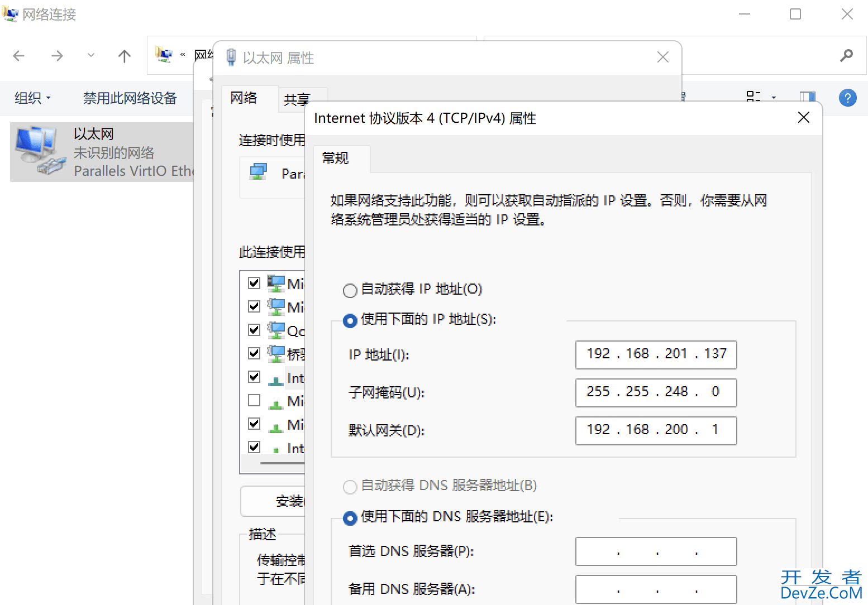868x605 pixels.
Task: Toggle the last Int protocol checkbox
Action: [254, 447]
